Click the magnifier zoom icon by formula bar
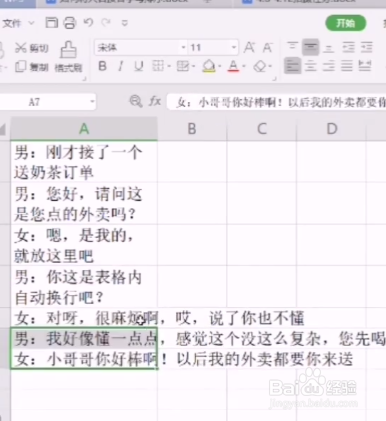 click(136, 101)
